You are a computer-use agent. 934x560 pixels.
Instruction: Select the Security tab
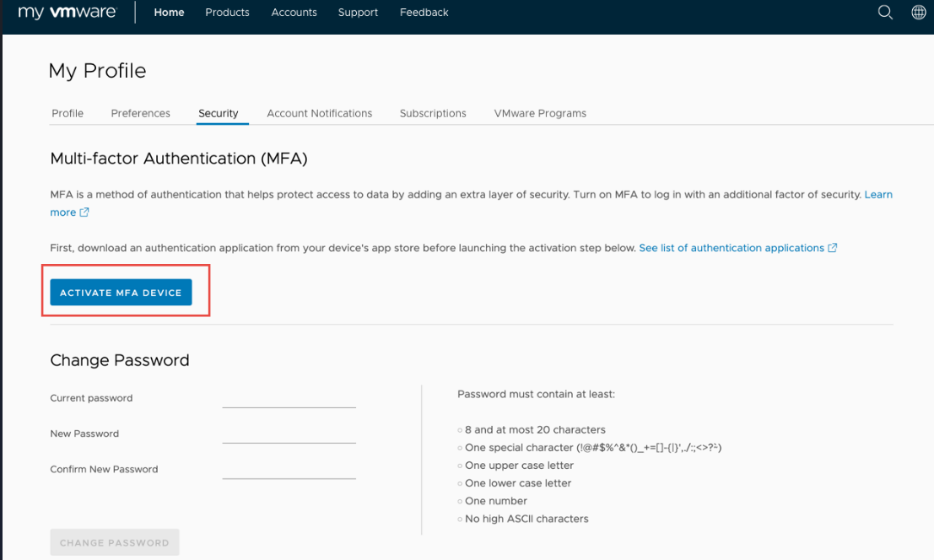[x=219, y=113]
